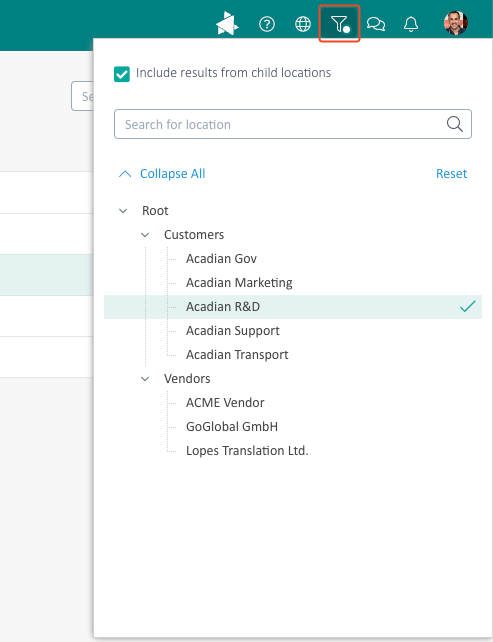This screenshot has width=493, height=642.
Task: Collapse the Root tree node
Action: [x=123, y=211]
